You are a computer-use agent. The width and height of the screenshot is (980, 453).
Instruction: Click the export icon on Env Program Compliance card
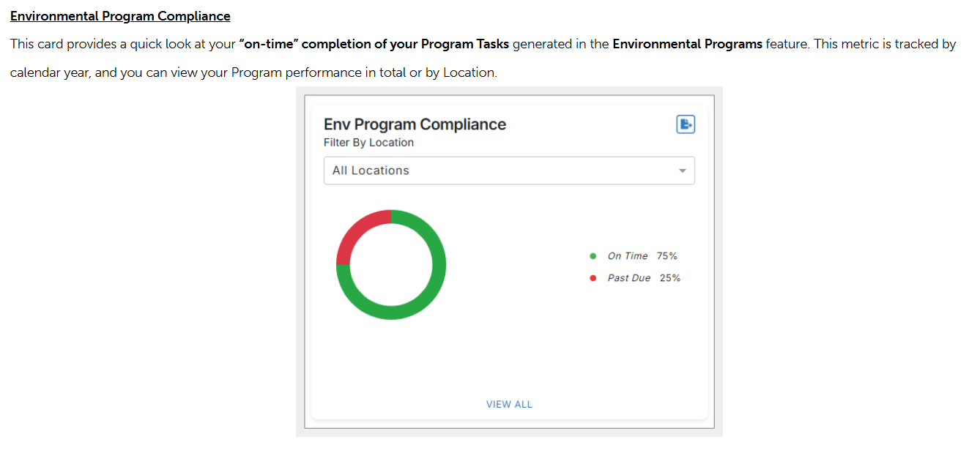[685, 124]
